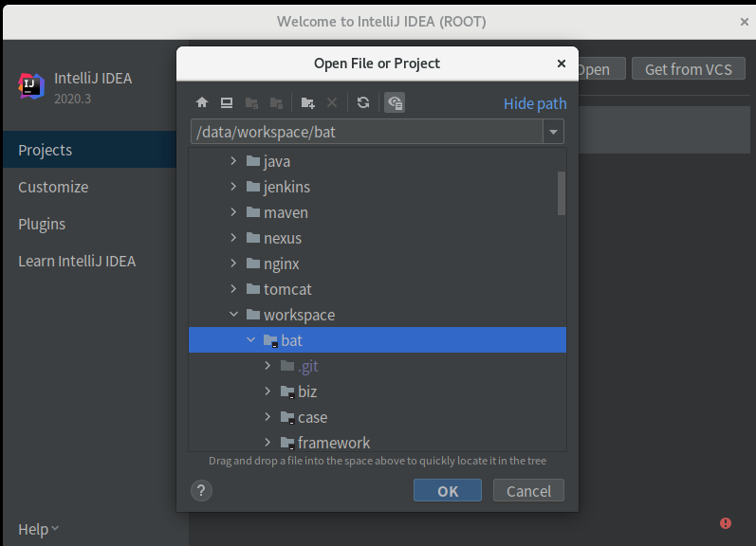Viewport: 756px width, 546px height.
Task: Select the nexus folder icon
Action: click(x=253, y=237)
